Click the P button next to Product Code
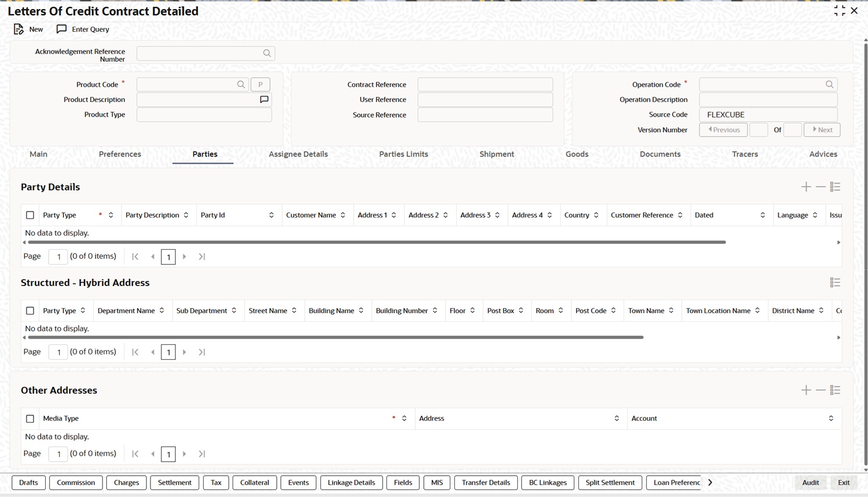The image size is (868, 499). [x=260, y=84]
